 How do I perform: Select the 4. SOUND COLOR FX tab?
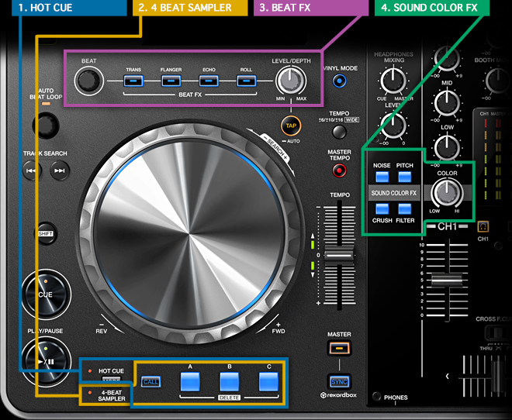(432, 8)
